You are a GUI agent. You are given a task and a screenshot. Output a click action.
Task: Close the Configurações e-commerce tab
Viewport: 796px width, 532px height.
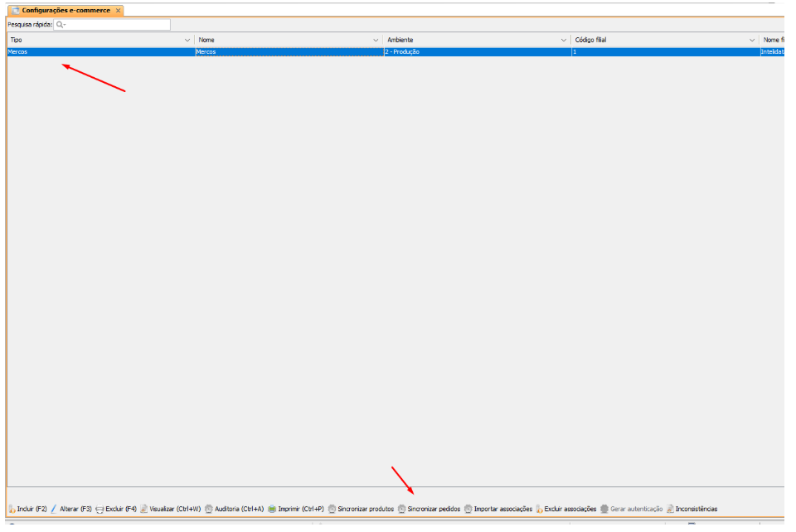point(119,11)
